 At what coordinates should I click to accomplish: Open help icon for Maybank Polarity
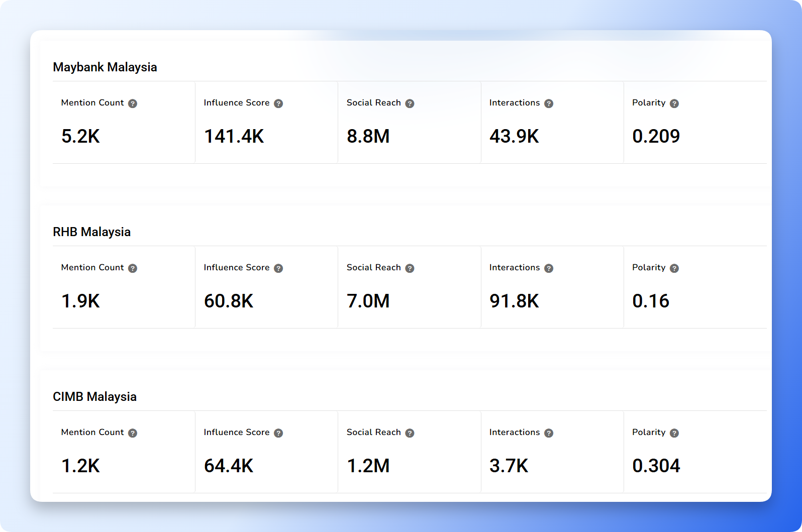pos(674,103)
